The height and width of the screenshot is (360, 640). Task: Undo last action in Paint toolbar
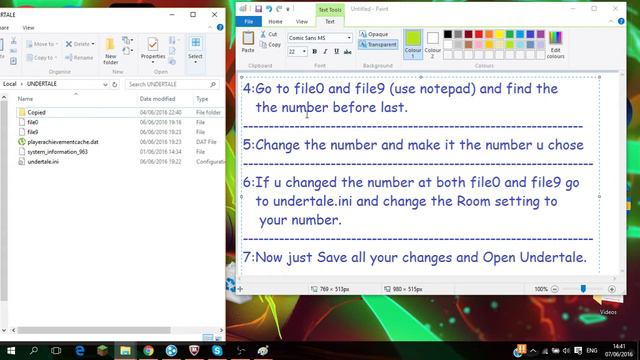(x=269, y=9)
